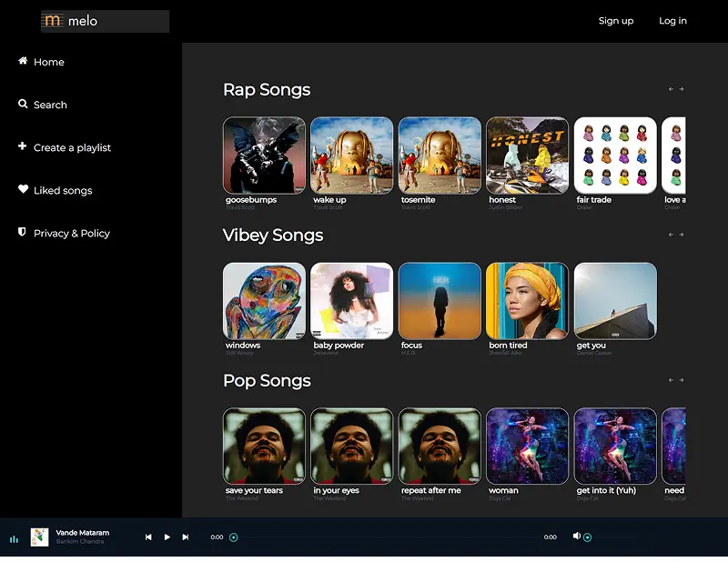
Task: Click the HONEST album artwork
Action: [528, 156]
